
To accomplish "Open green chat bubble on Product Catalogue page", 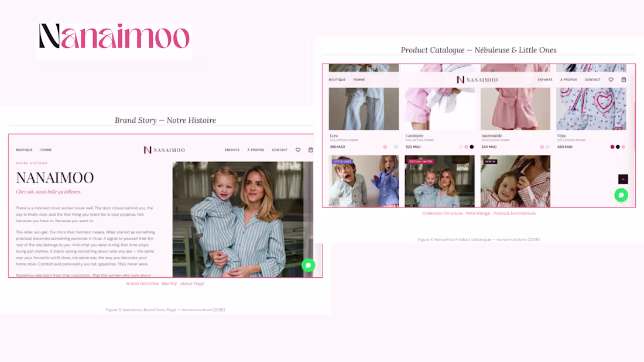I will (x=621, y=195).
